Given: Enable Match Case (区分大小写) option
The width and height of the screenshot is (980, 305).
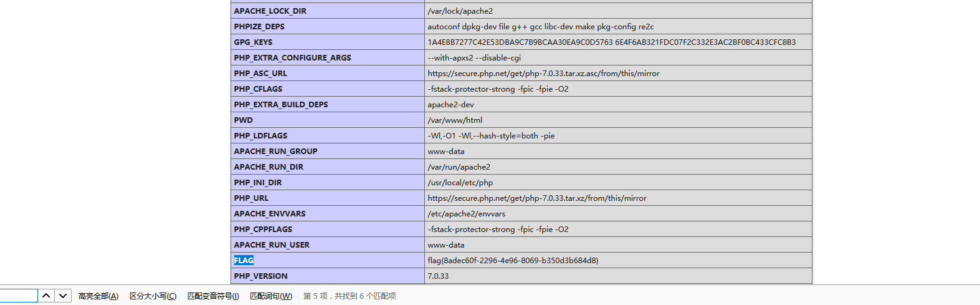Looking at the screenshot, I should 153,296.
